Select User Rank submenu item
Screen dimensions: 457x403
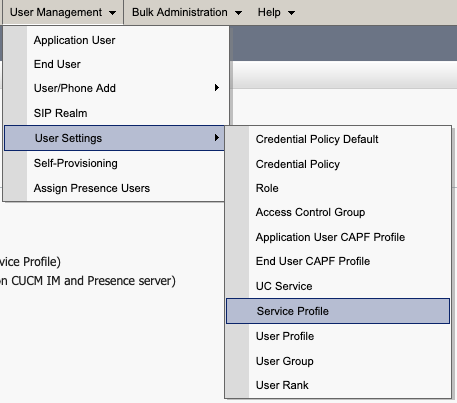(338, 385)
